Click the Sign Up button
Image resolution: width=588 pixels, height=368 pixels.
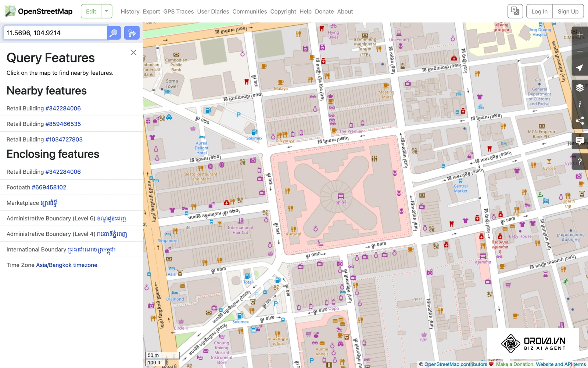tap(568, 11)
